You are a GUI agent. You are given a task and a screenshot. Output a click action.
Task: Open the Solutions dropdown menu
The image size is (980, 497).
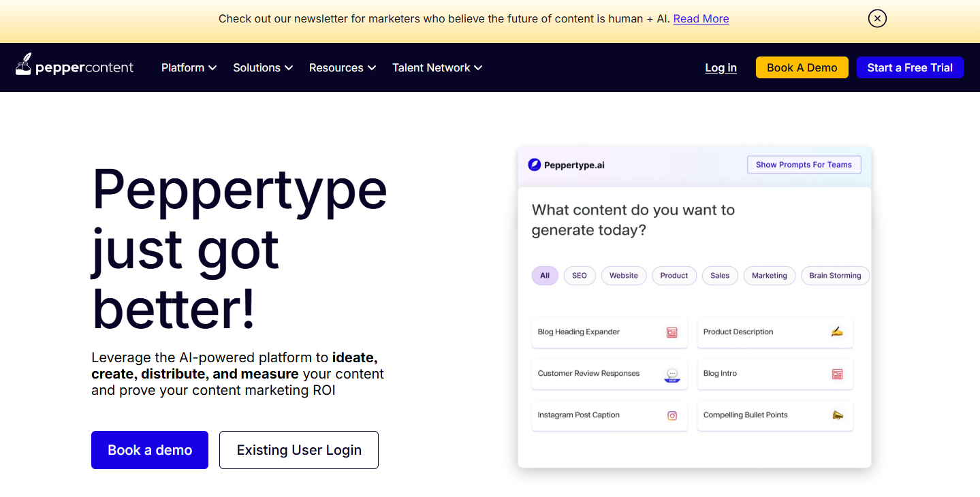[x=263, y=67]
